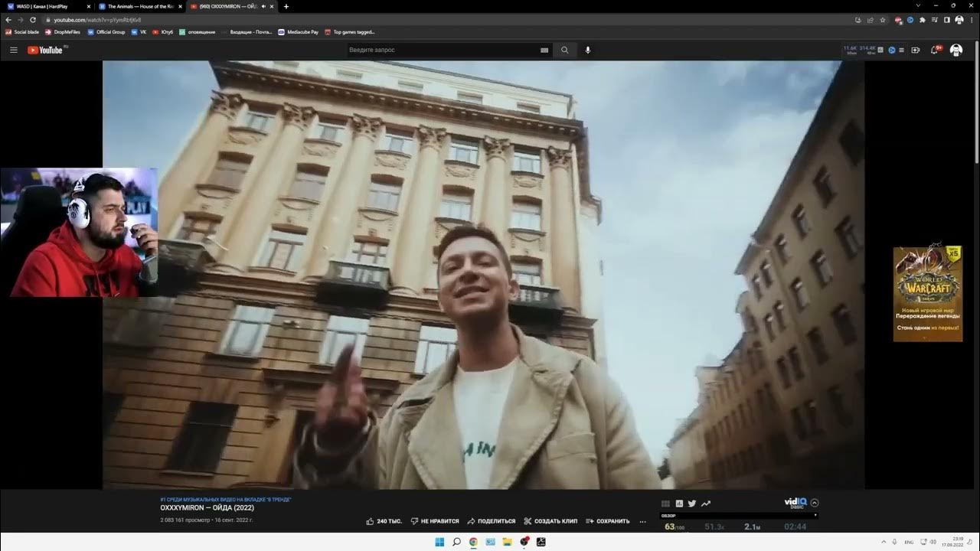Open Windows Start menu

439,542
